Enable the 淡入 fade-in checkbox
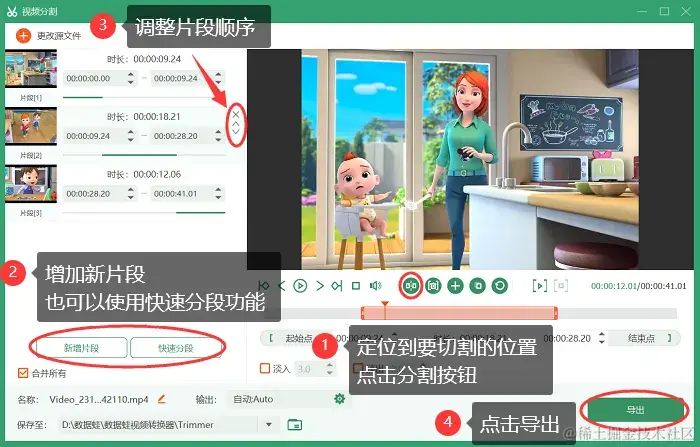Viewport: 700px width, 447px height. (265, 368)
